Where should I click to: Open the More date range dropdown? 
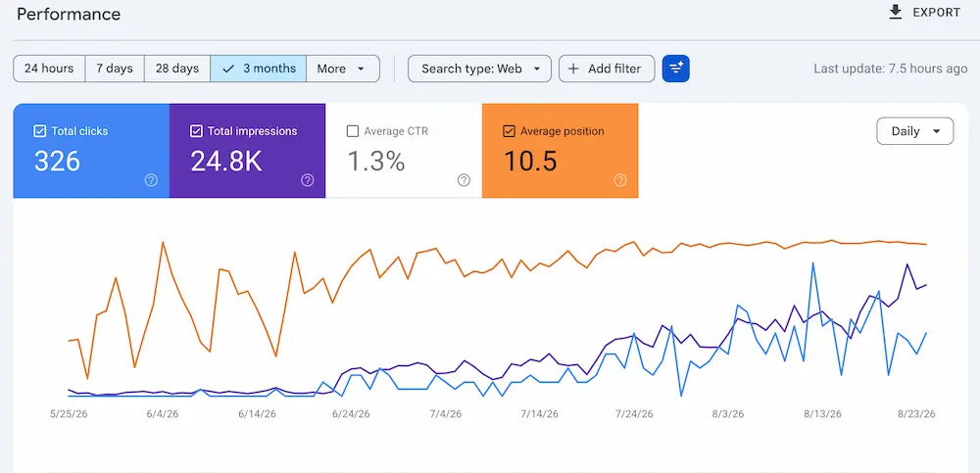342,69
